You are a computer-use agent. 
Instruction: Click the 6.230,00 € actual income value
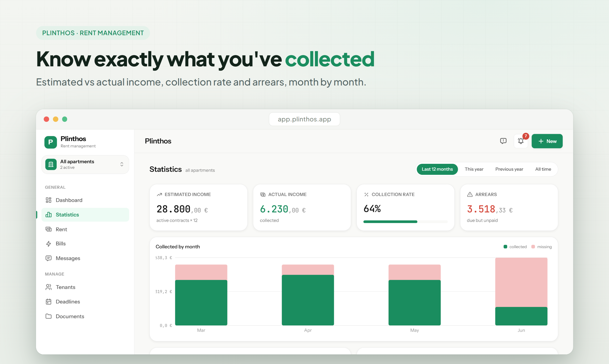tap(283, 209)
